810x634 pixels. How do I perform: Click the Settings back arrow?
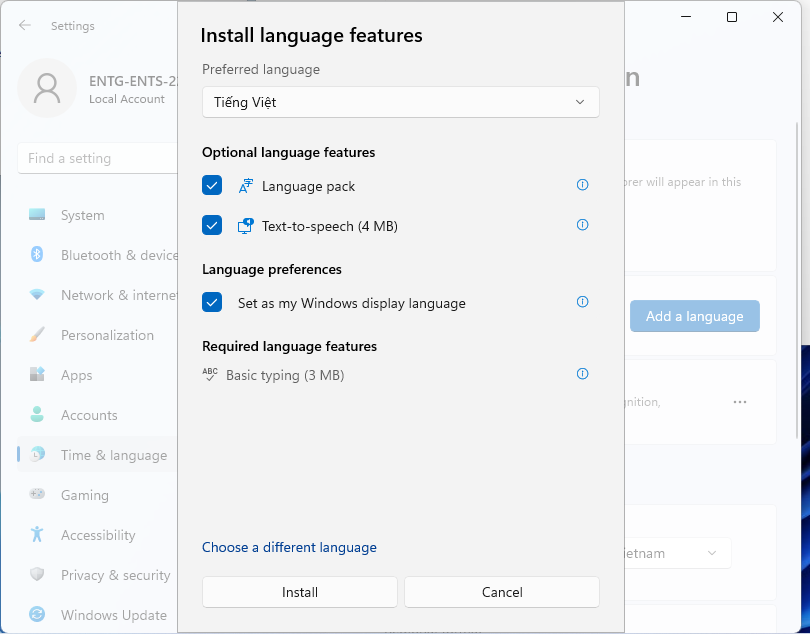pyautogui.click(x=25, y=26)
